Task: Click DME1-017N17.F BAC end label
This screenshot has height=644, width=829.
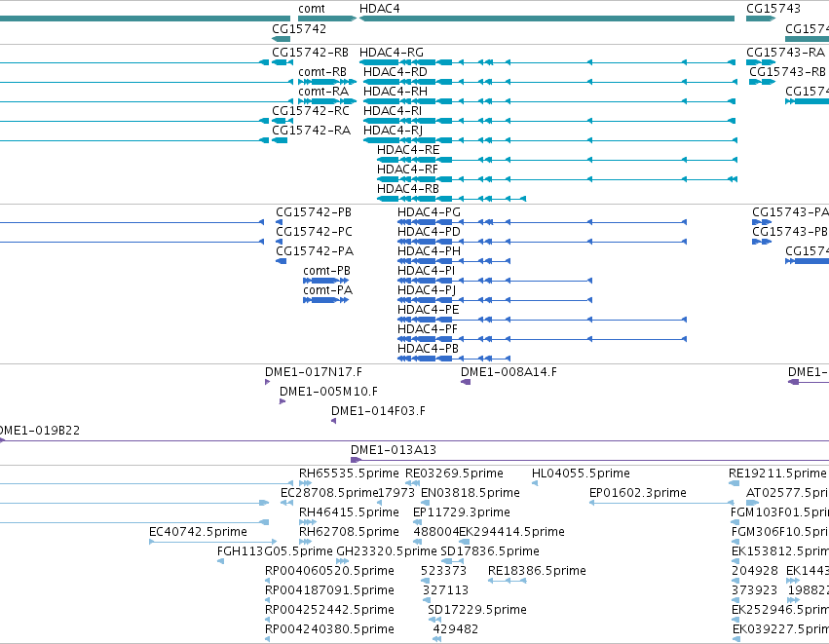Action: click(x=314, y=372)
